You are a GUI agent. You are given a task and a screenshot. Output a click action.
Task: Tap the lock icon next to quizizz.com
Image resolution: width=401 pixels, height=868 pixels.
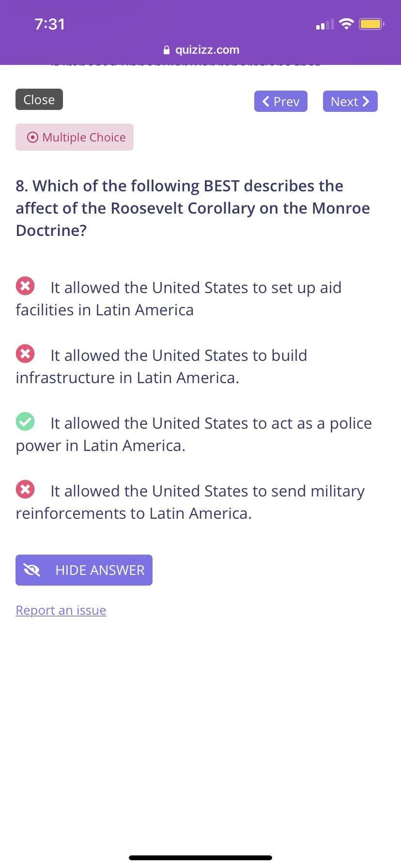167,50
